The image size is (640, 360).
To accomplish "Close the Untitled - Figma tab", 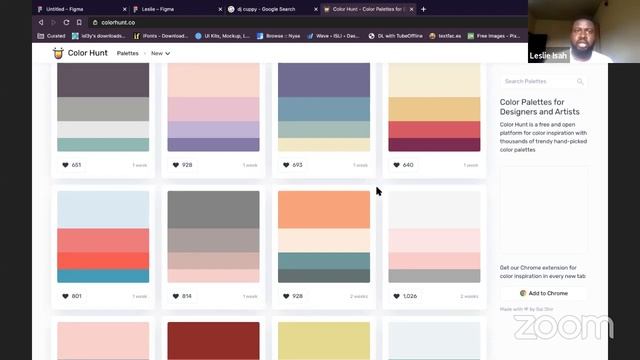I will point(124,9).
